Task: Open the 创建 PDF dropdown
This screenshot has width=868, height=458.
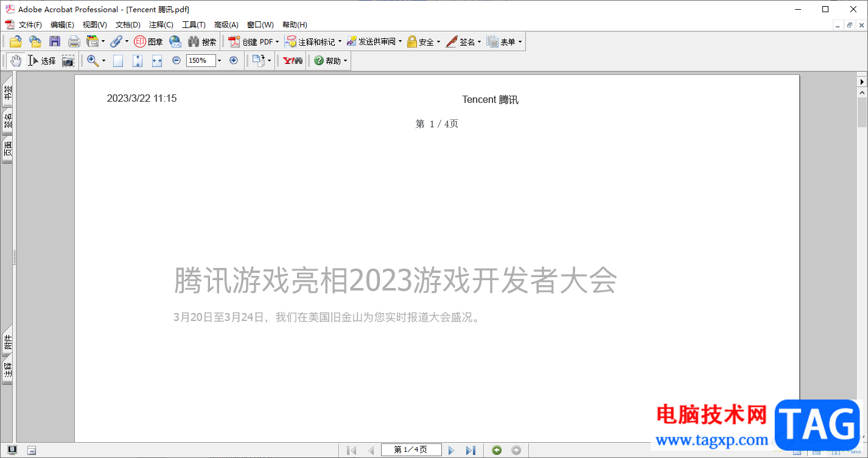Action: coord(254,41)
